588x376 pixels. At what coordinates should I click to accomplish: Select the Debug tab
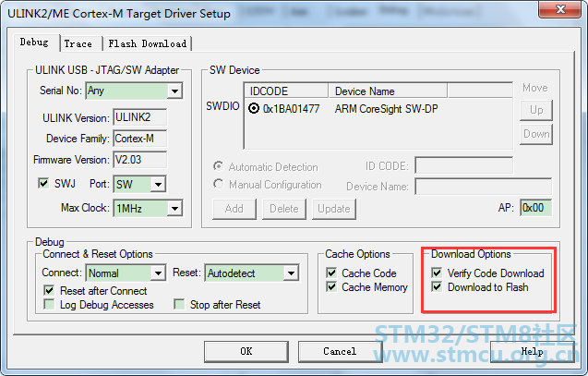point(34,42)
